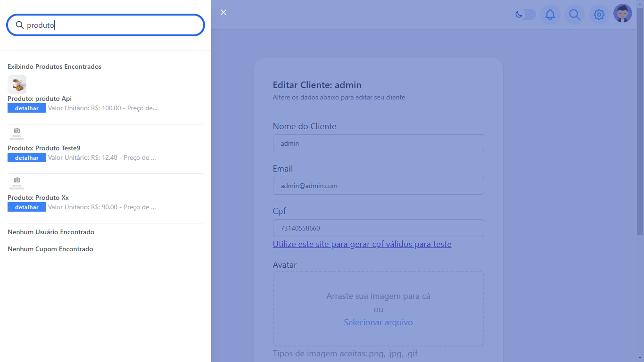Toggle the dark mode switch
The image size is (644, 362).
point(526,15)
